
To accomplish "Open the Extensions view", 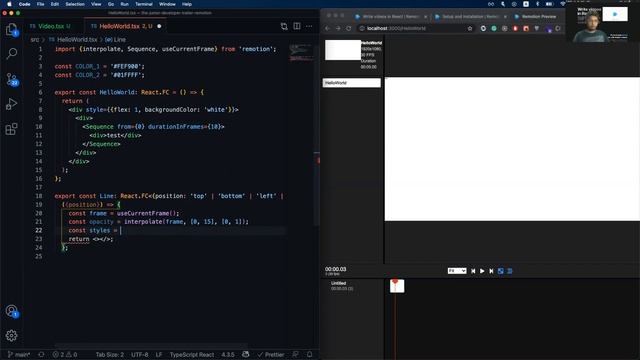I will (11, 129).
